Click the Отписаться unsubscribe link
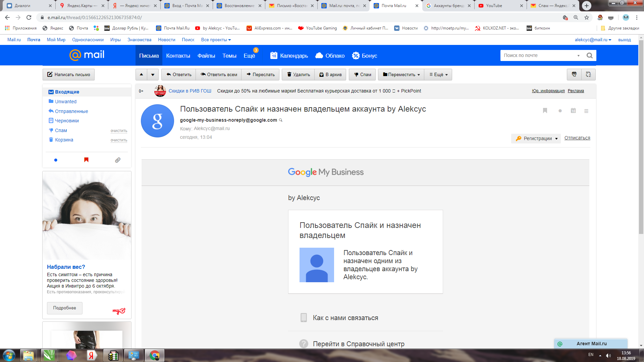 coord(577,138)
